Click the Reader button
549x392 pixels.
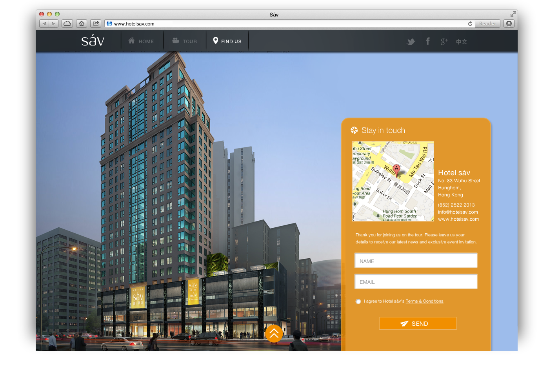pos(487,24)
